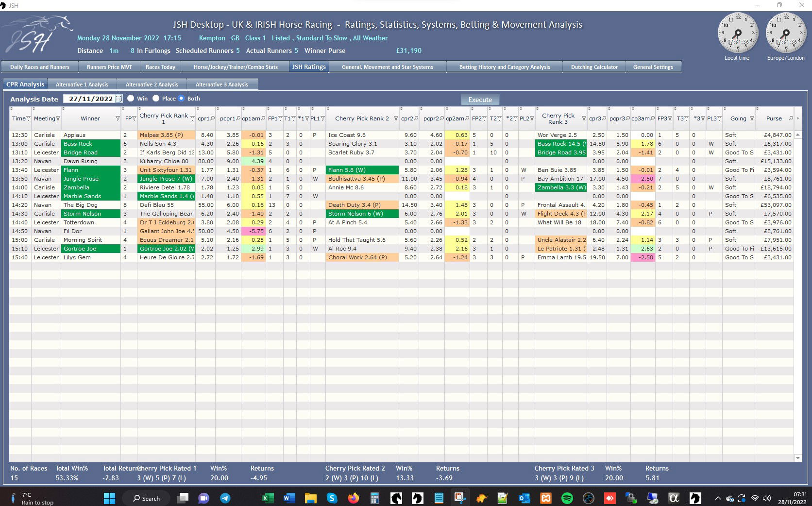
Task: Click the taskbar weather widget
Action: 32,498
